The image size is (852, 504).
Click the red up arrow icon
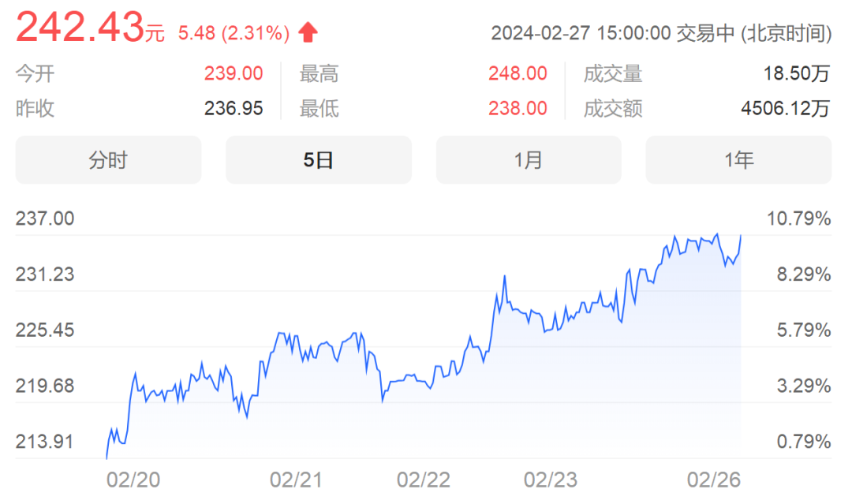click(308, 32)
